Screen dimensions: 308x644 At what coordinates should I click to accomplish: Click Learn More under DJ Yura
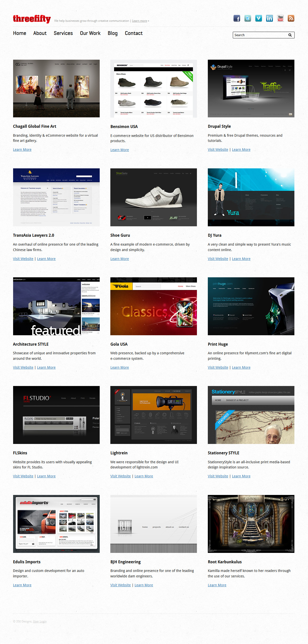point(241,259)
